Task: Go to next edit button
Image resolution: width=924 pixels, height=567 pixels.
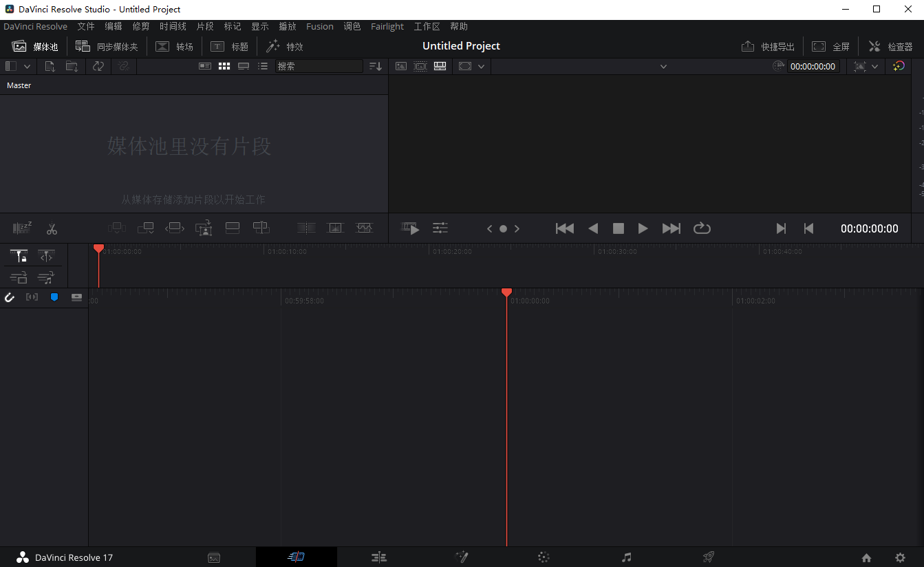Action: point(781,228)
